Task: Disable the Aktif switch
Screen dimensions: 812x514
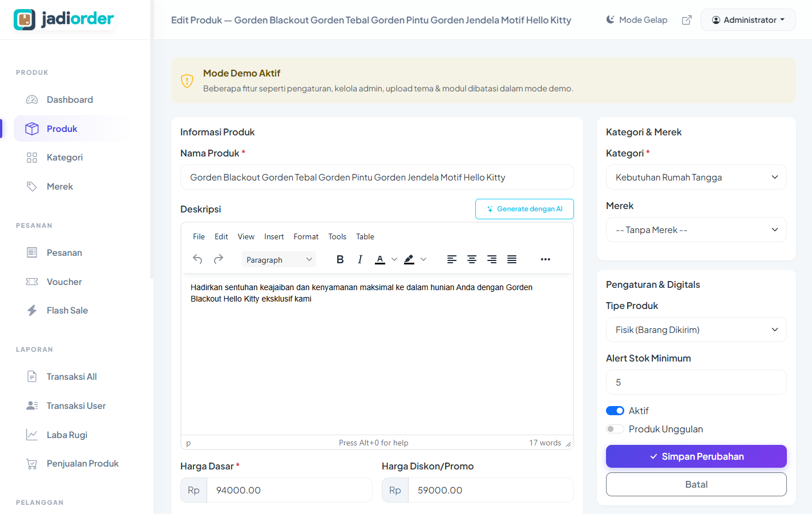Action: click(615, 411)
